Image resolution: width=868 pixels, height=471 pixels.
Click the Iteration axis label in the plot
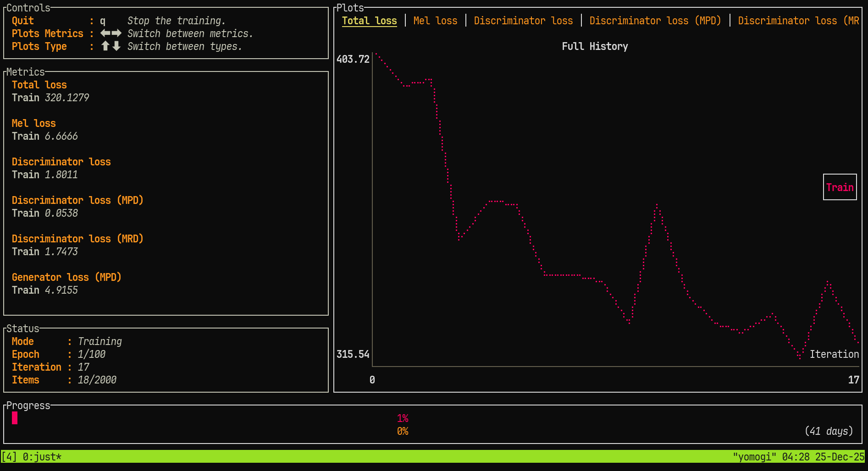pos(835,354)
